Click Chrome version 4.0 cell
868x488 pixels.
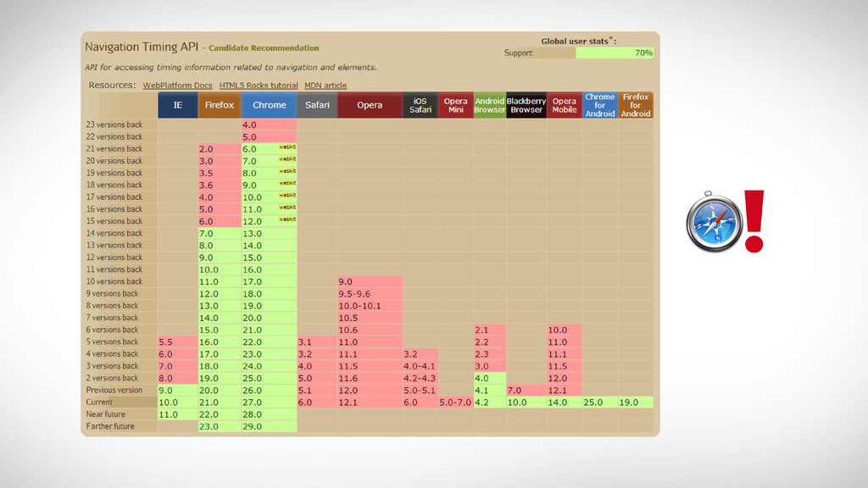[x=269, y=125]
